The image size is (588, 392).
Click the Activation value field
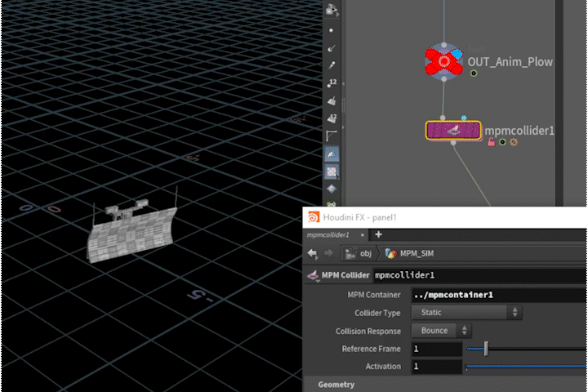click(x=437, y=367)
